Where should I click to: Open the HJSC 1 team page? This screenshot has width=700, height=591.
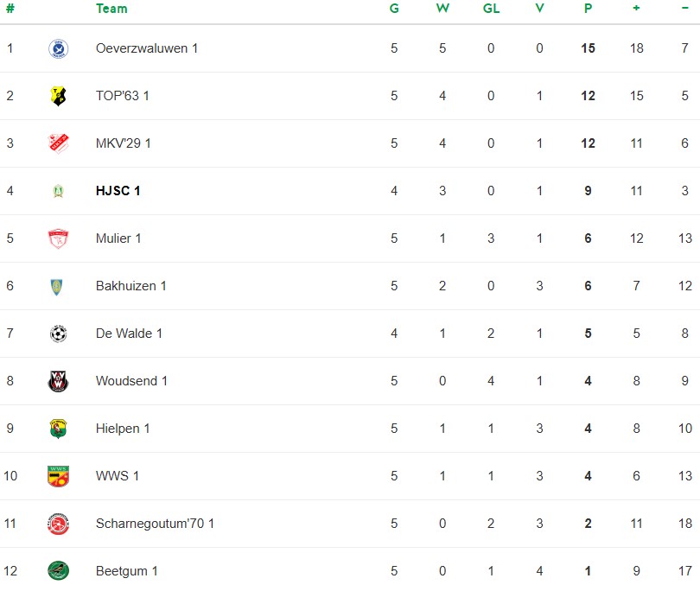coord(118,191)
